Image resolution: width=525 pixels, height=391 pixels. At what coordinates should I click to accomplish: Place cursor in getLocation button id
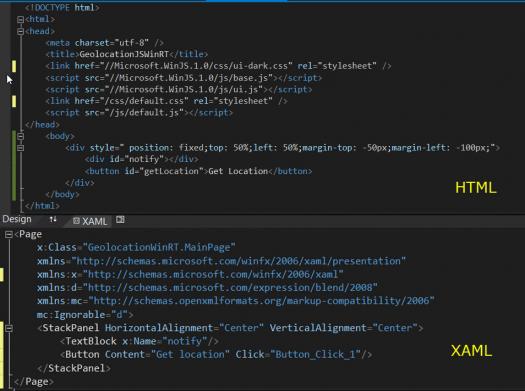point(171,171)
